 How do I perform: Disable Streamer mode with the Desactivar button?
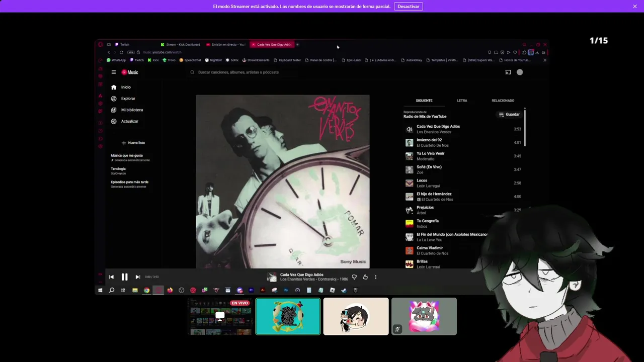tap(408, 7)
